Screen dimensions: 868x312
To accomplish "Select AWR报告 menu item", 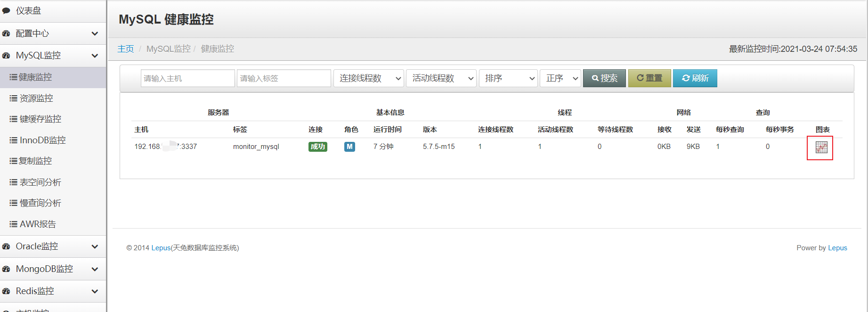I will pos(53,224).
